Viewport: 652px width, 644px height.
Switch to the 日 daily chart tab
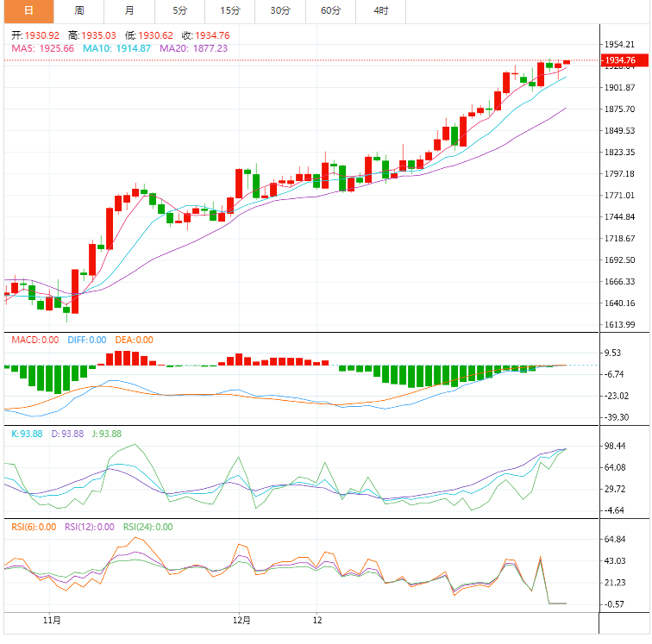click(x=28, y=11)
